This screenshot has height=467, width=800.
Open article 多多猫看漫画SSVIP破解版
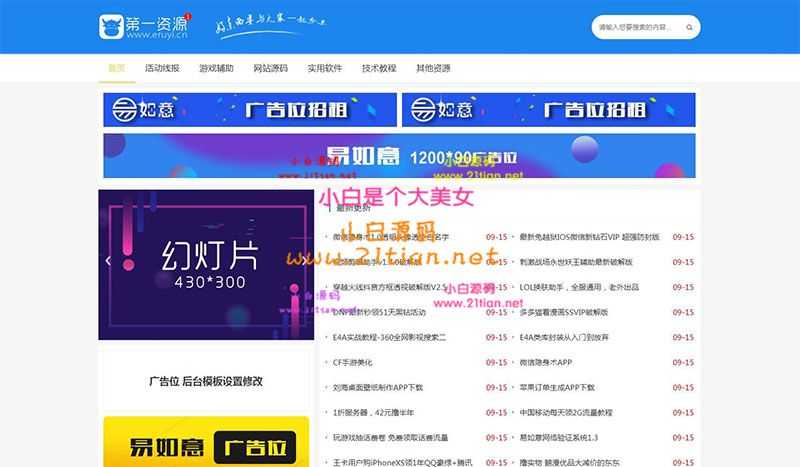coord(564,312)
